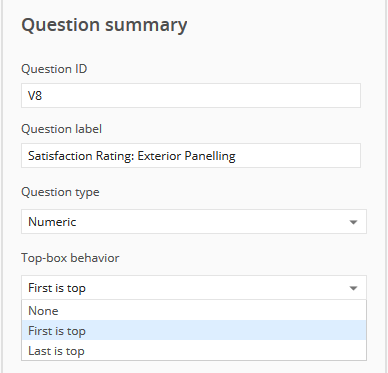388x373 pixels.
Task: Click the Question ID field label
Action: (x=54, y=69)
